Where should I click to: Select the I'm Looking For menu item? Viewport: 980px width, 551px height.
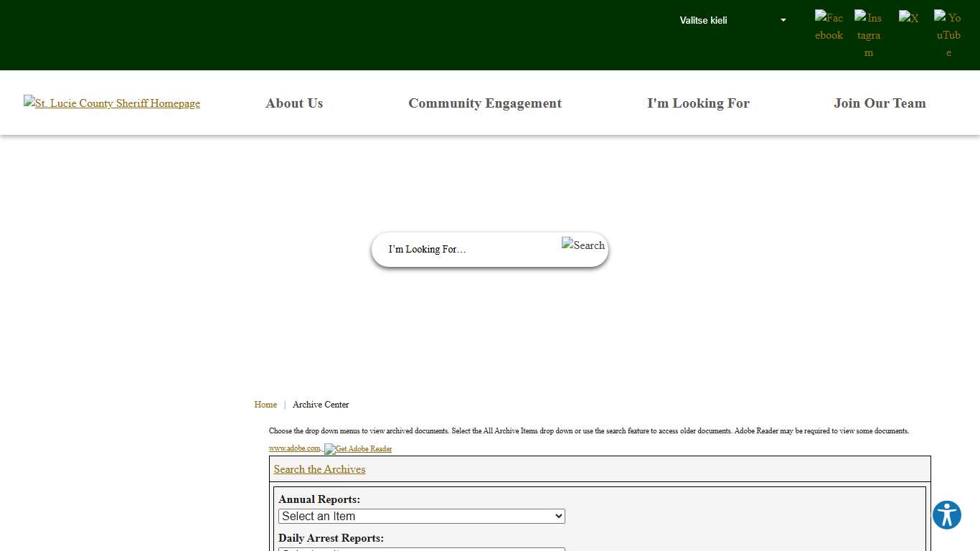point(698,103)
